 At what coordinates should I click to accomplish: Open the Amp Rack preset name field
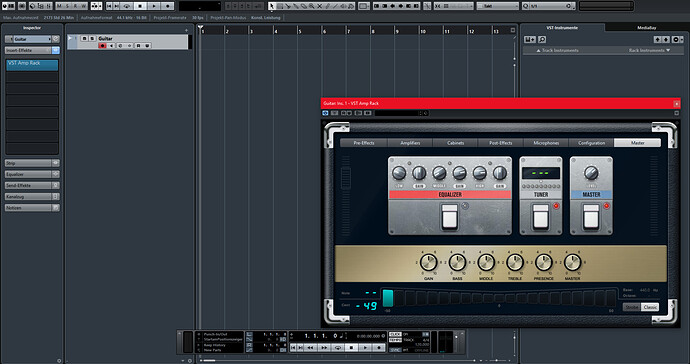click(x=397, y=113)
